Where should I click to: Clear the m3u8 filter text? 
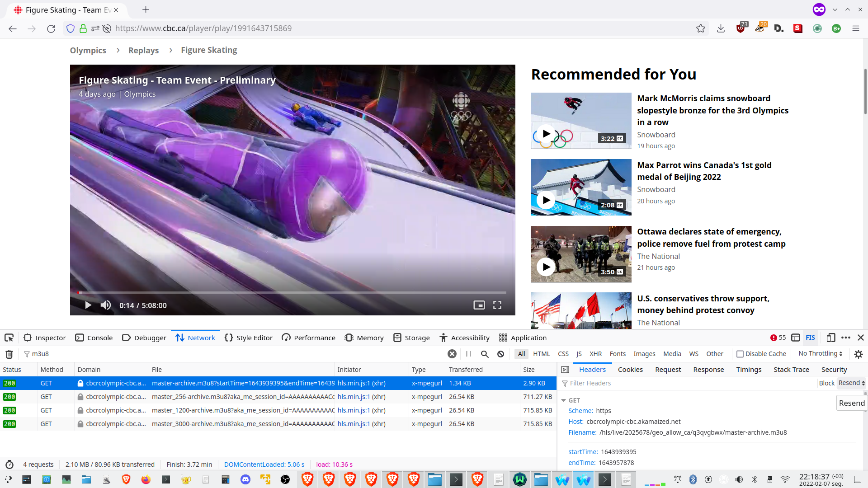tap(452, 354)
